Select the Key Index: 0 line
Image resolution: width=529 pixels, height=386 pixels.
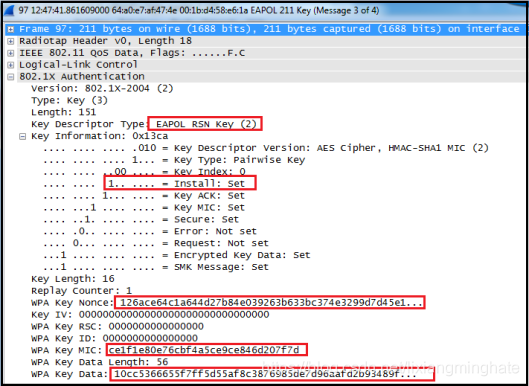click(x=144, y=172)
